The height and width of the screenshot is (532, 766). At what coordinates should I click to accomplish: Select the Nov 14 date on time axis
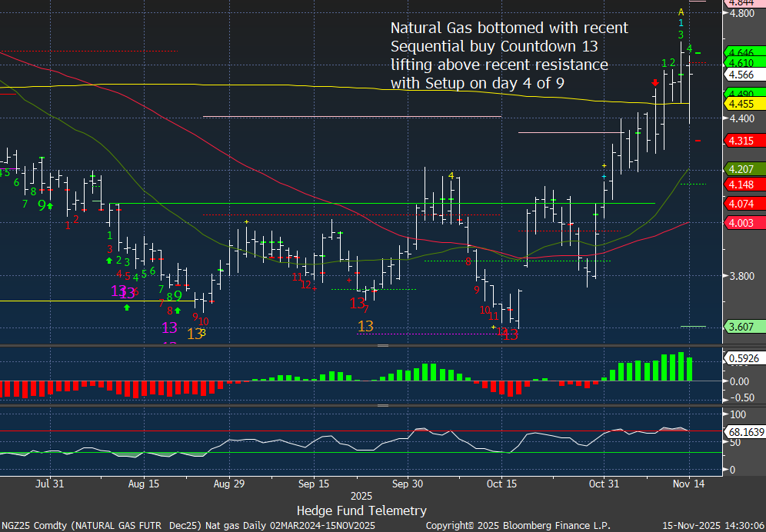[688, 484]
